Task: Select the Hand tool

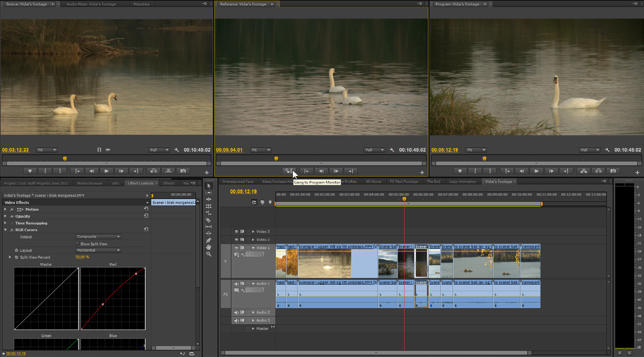Action: 209,247
